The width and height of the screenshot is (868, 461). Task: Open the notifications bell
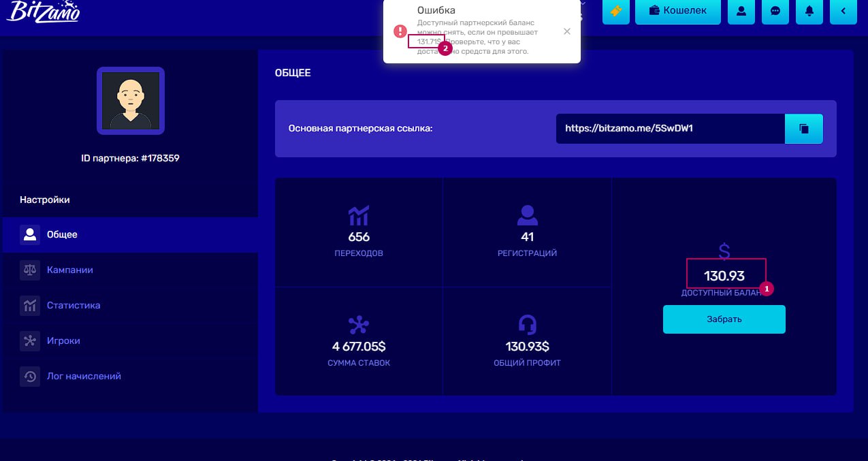click(809, 11)
